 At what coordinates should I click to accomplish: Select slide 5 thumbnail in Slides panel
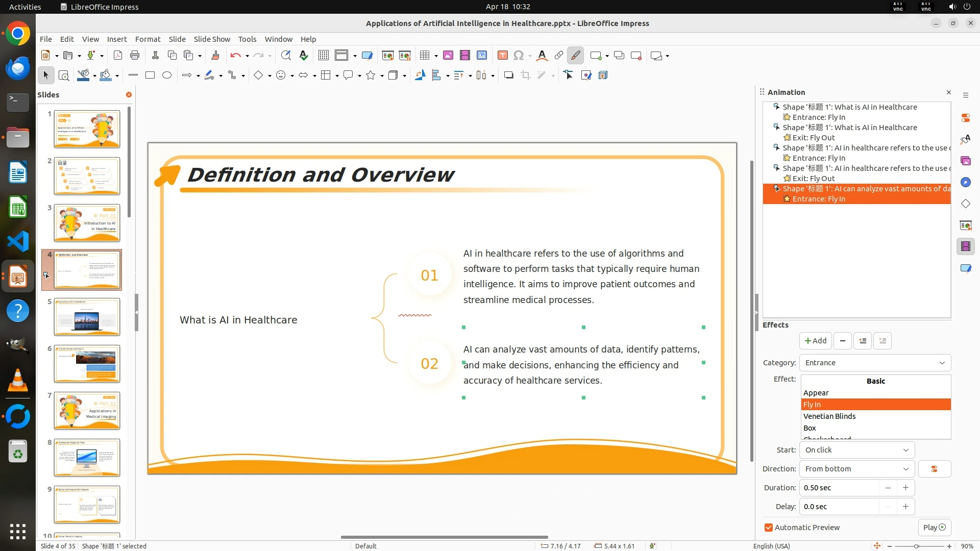tap(87, 317)
